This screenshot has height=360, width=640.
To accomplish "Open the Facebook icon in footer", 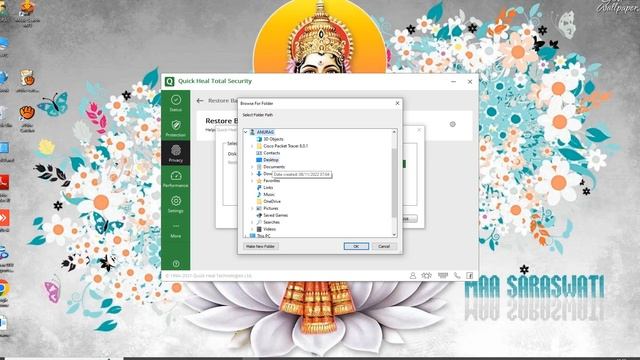I will pyautogui.click(x=470, y=276).
